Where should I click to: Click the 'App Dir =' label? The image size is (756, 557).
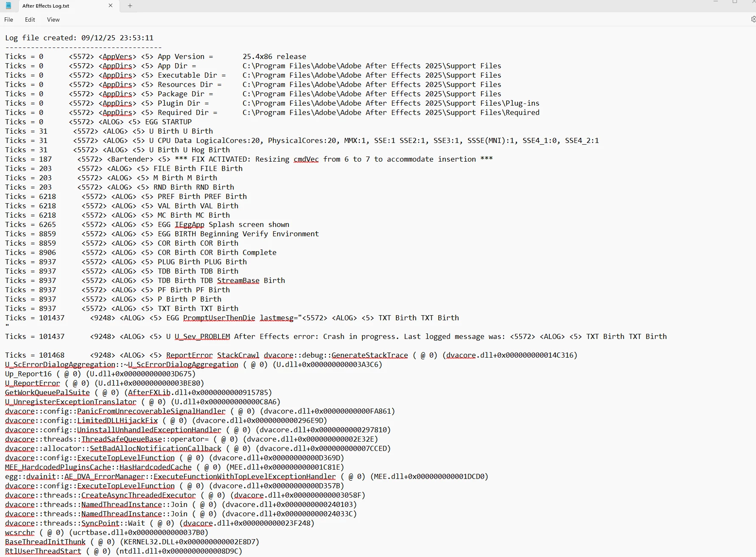pyautogui.click(x=177, y=66)
